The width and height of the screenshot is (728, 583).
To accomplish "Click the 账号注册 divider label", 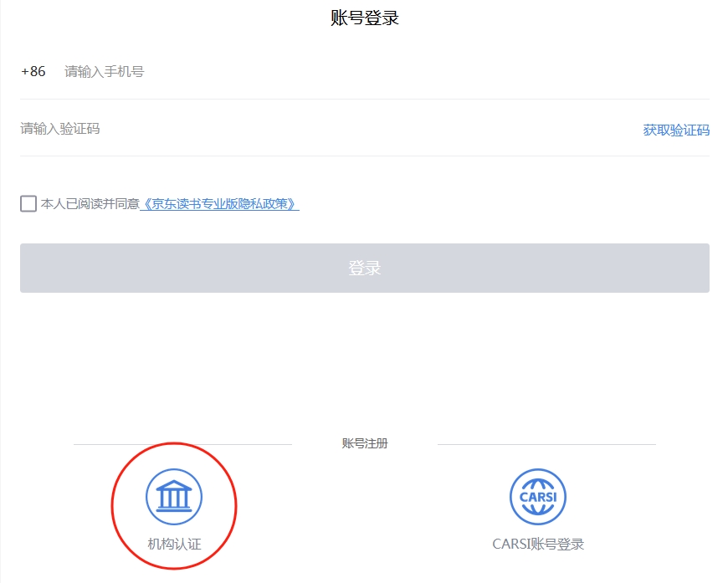I will (x=365, y=443).
